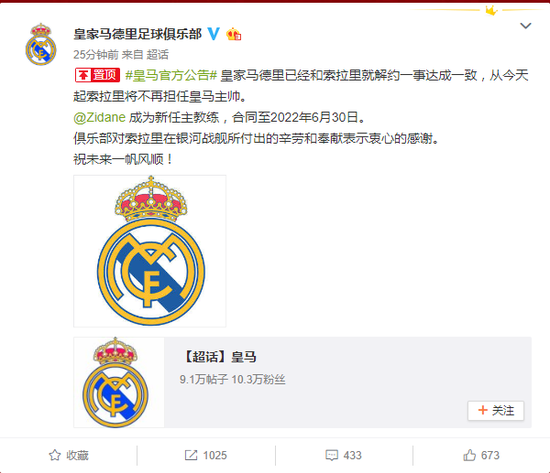Open comments icon showing 433
This screenshot has height=473, width=550.
pyautogui.click(x=343, y=455)
